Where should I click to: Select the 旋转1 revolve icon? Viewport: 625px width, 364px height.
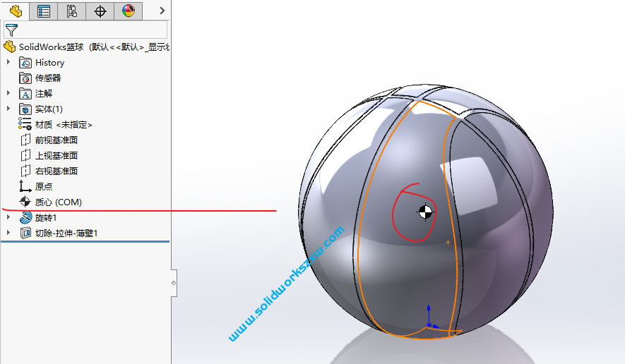tap(25, 217)
